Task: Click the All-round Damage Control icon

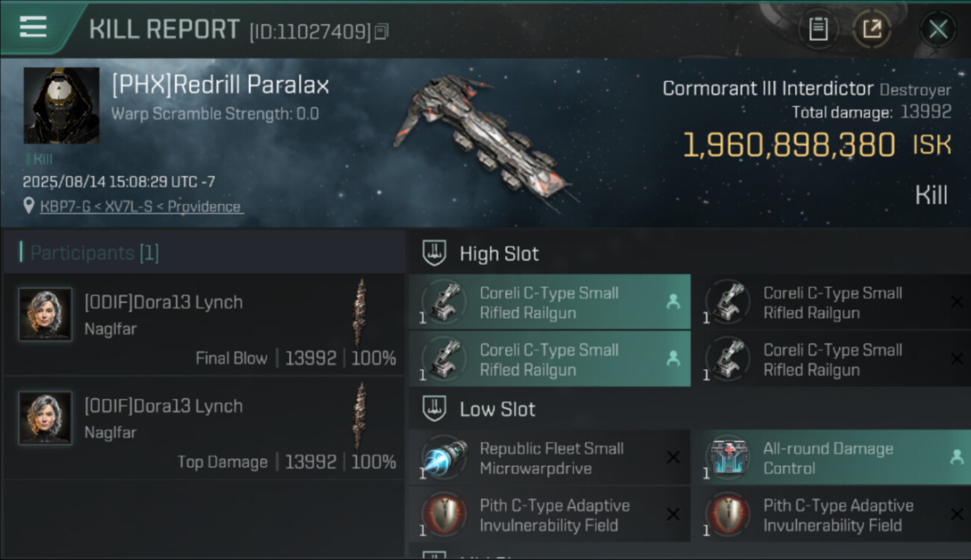Action: (727, 458)
